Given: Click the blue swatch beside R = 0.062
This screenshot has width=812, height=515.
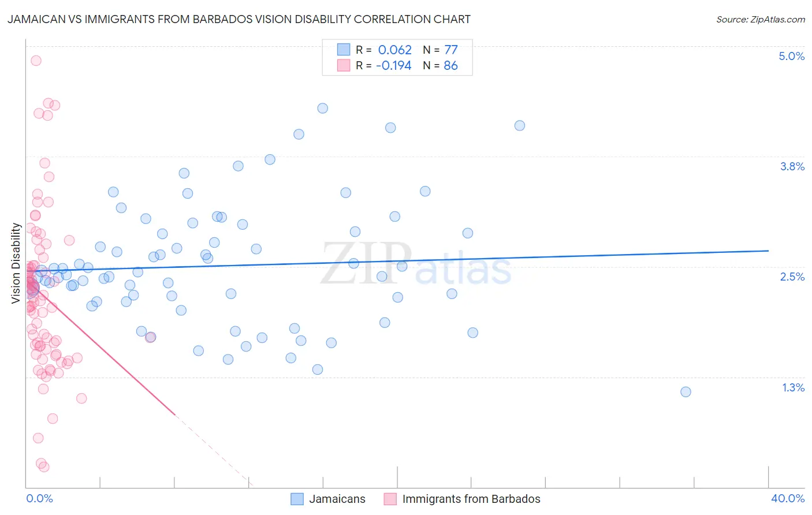Looking at the screenshot, I should (x=344, y=50).
